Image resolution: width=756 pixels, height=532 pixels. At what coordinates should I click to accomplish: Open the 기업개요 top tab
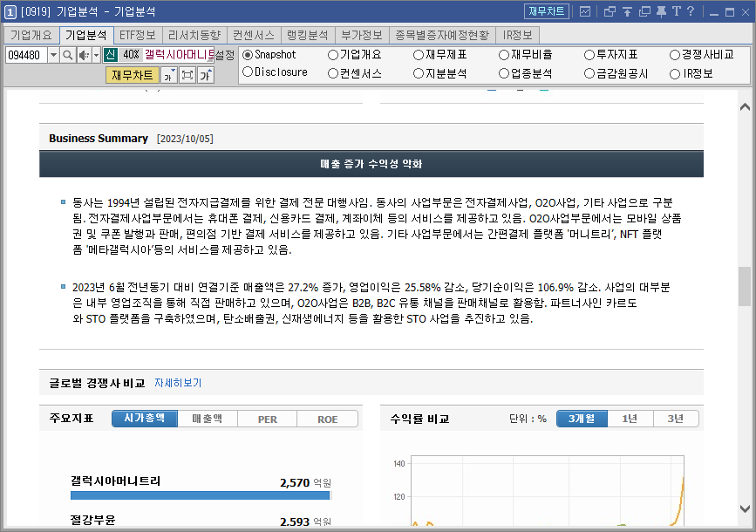[31, 35]
